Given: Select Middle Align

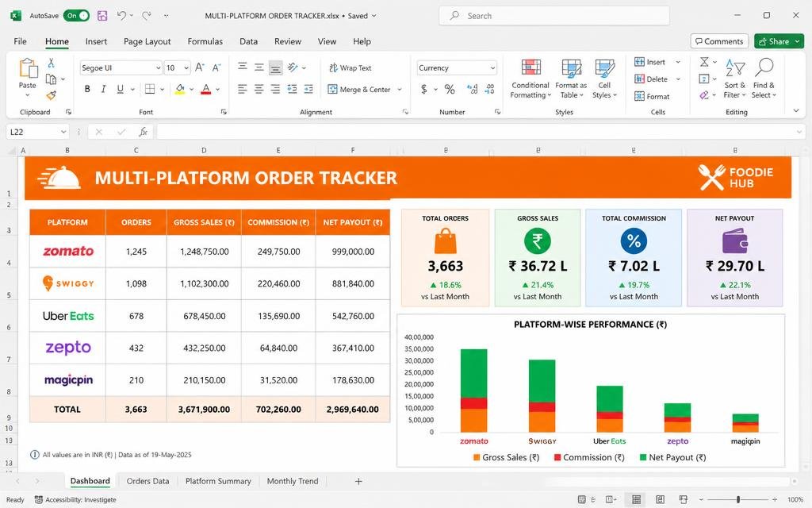Looking at the screenshot, I should point(259,67).
